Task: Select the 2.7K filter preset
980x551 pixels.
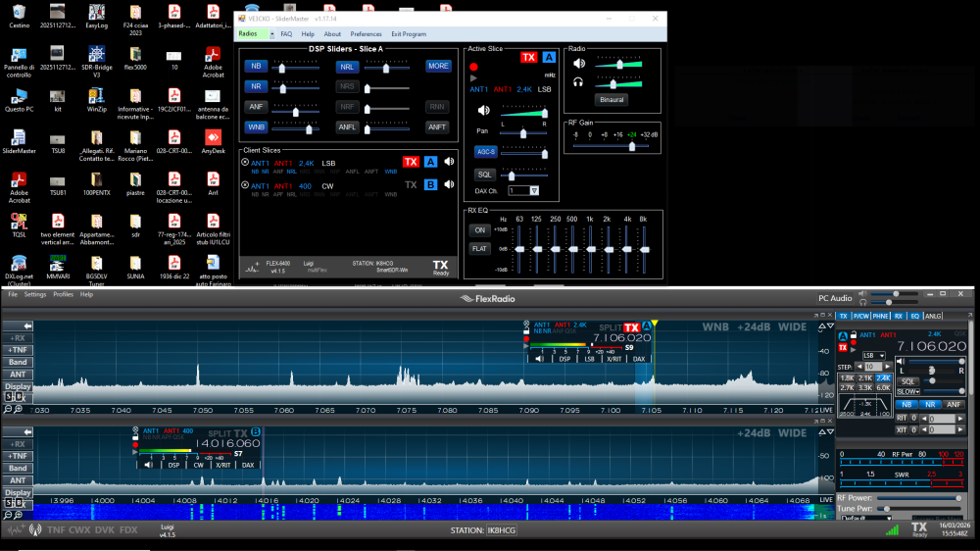Action: [847, 388]
